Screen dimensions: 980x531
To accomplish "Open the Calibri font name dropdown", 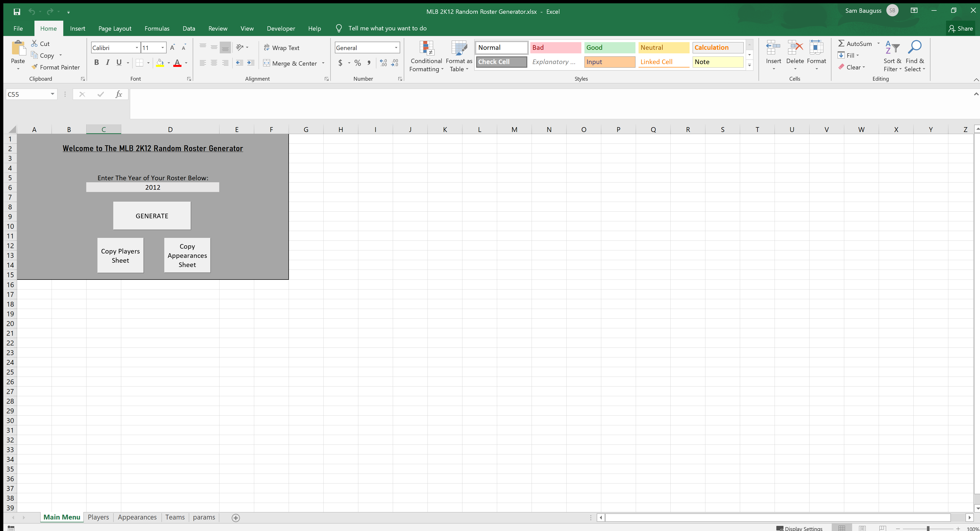I will [137, 47].
